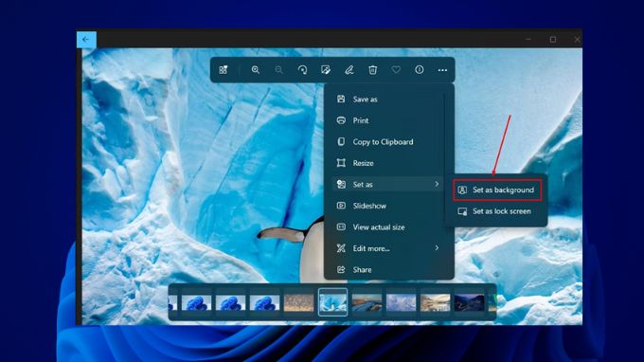Open the desert landscape thumbnail in filmstrip

point(298,302)
